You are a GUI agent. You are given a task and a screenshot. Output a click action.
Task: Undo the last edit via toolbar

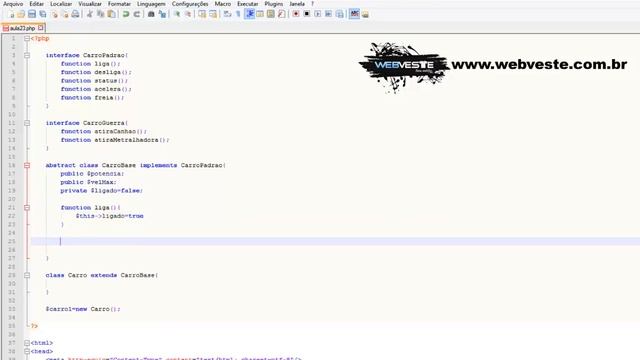pos(126,14)
